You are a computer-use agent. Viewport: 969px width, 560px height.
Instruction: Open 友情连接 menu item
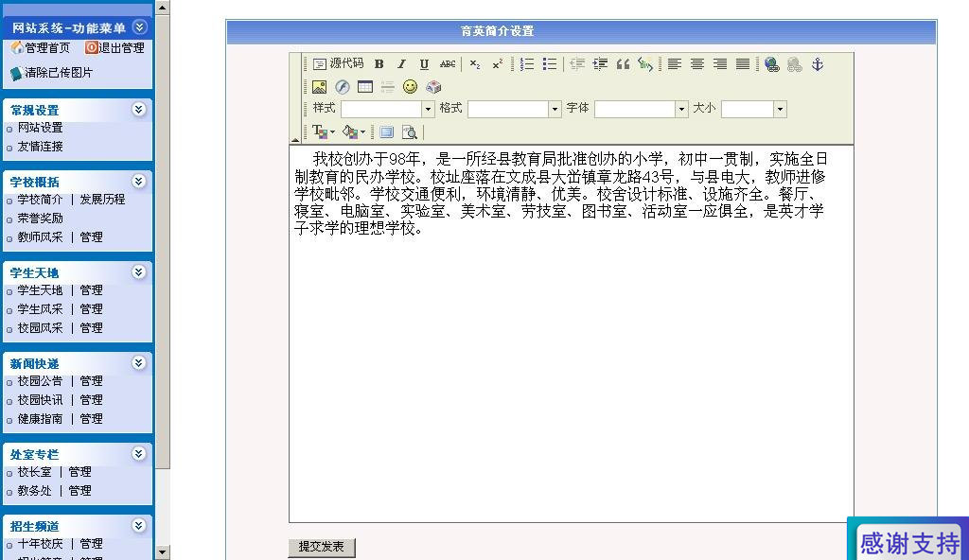(40, 147)
